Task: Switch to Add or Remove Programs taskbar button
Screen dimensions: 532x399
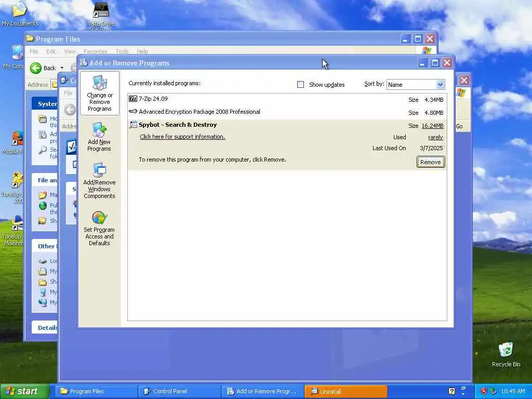Action: coord(262,391)
